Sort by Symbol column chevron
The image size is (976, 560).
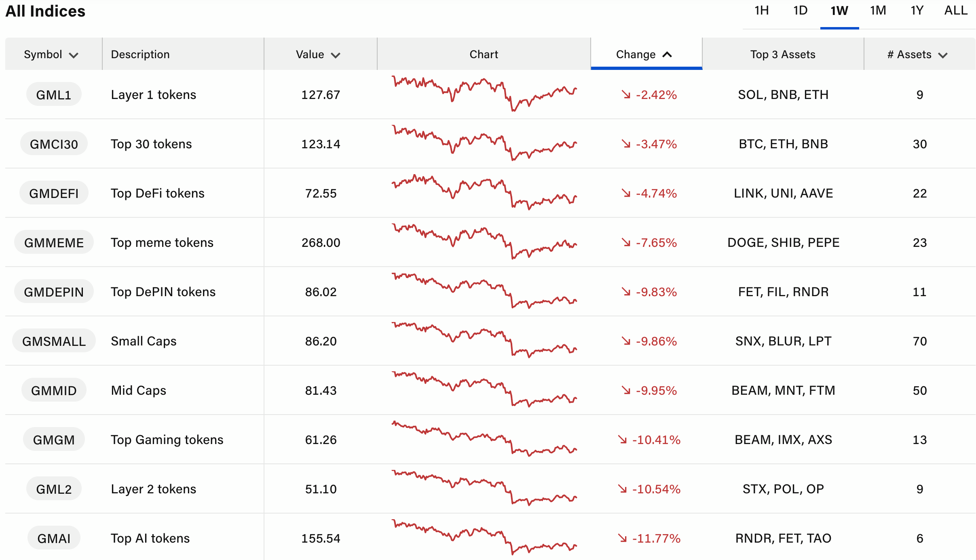(74, 55)
